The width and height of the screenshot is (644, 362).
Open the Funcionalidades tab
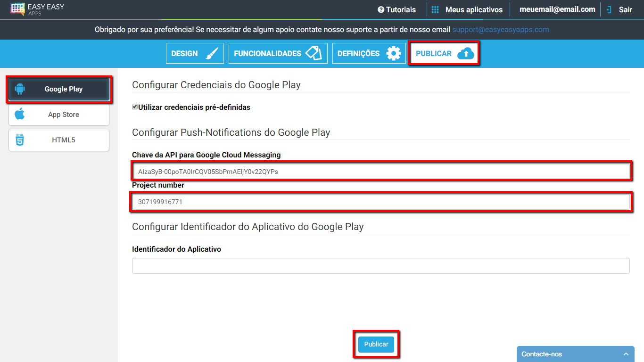click(278, 53)
